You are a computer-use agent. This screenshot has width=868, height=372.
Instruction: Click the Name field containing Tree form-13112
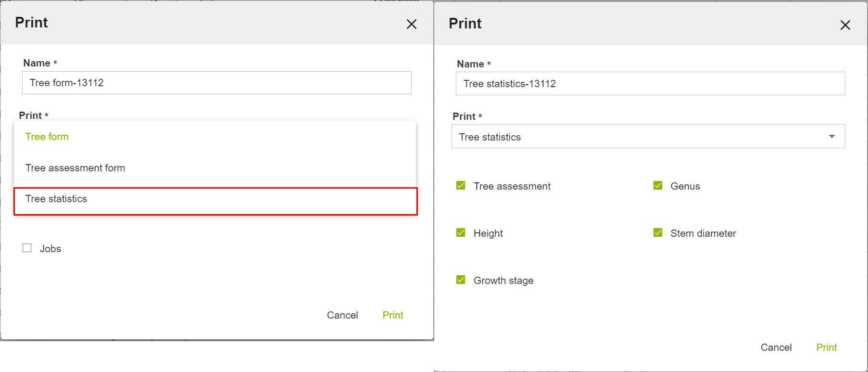tap(216, 83)
